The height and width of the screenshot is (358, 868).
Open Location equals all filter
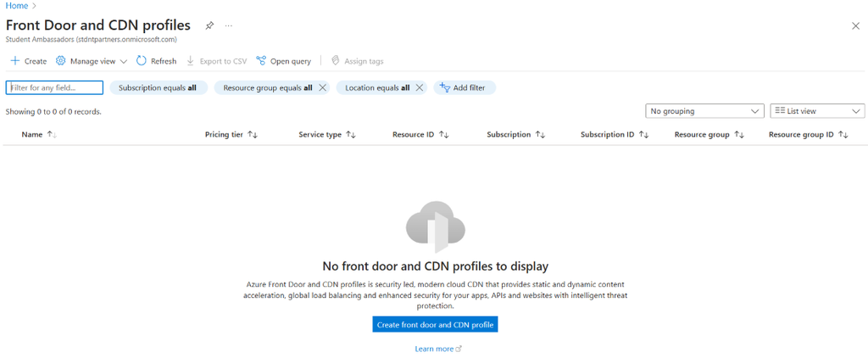click(x=377, y=87)
